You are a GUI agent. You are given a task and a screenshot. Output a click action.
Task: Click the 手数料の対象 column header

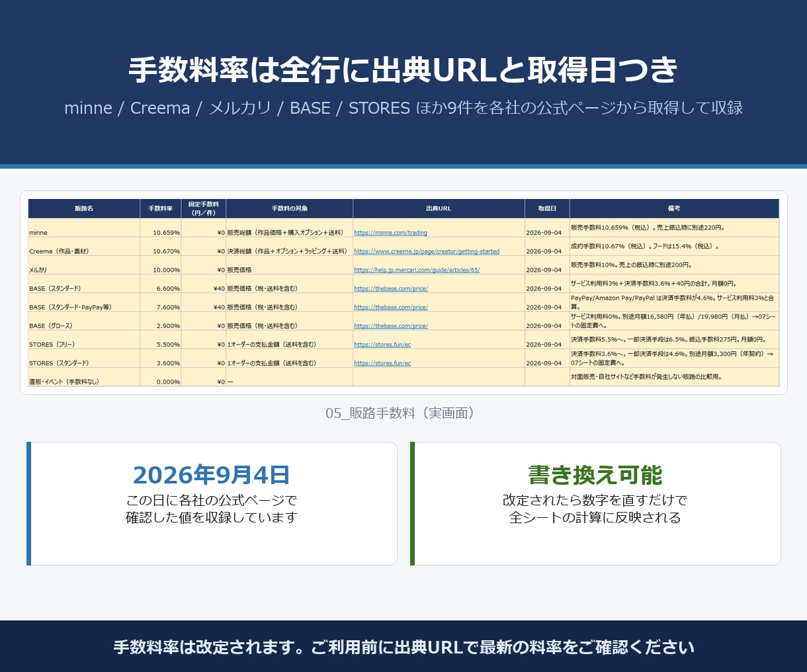[290, 208]
